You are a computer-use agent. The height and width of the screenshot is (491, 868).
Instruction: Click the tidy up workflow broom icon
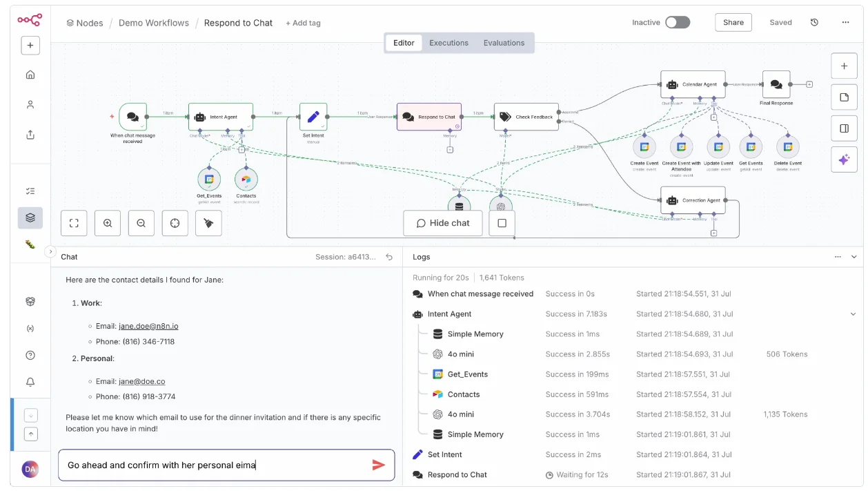click(208, 223)
